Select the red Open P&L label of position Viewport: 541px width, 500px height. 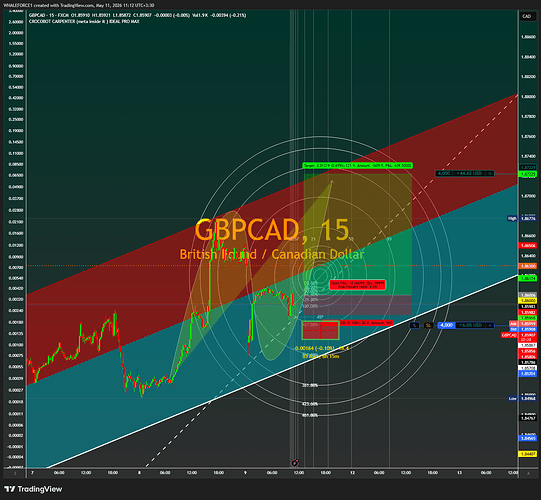coord(357,285)
